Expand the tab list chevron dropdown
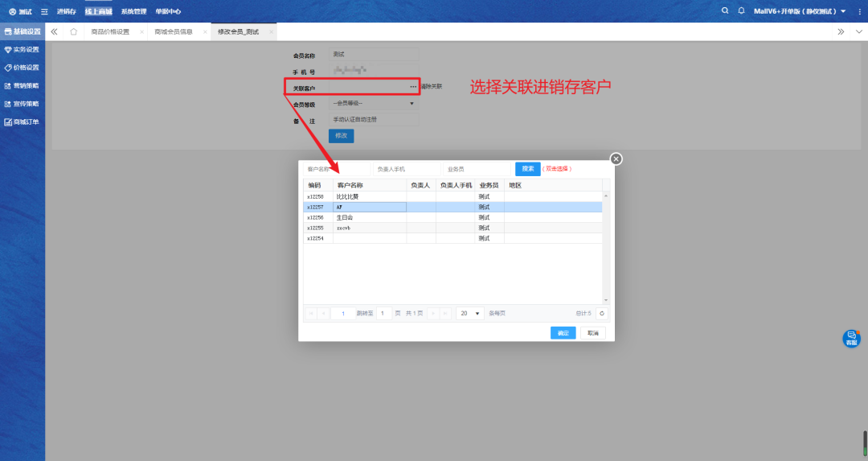Image resolution: width=868 pixels, height=461 pixels. coord(858,32)
